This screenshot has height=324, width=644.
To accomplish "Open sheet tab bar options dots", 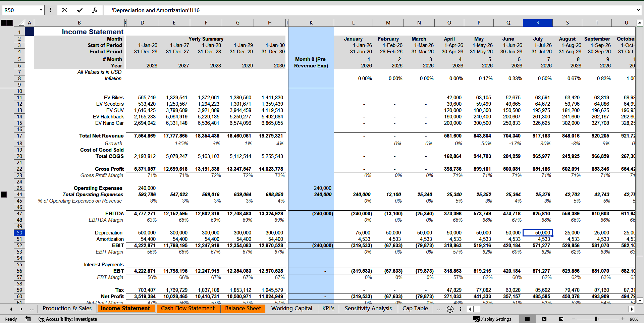I will tap(461, 309).
